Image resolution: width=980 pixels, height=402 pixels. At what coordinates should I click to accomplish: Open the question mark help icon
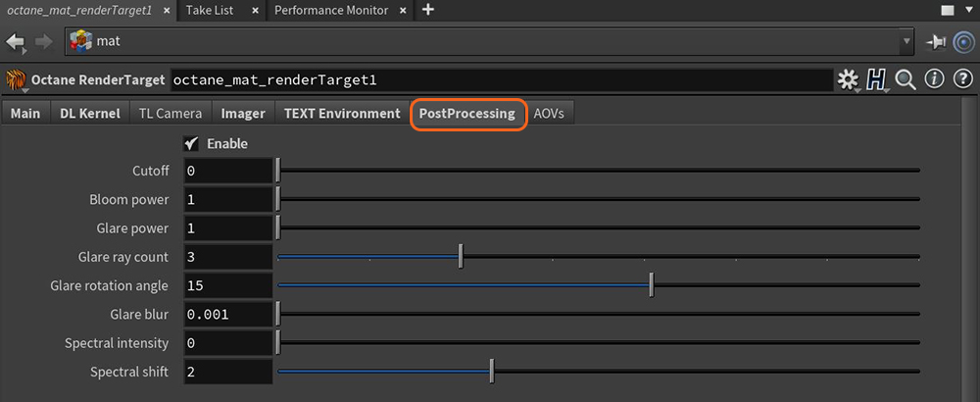coord(962,79)
